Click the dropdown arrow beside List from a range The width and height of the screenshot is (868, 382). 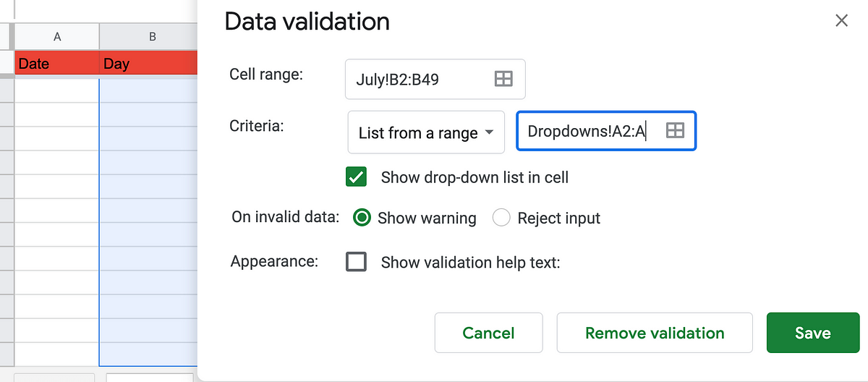click(x=489, y=132)
